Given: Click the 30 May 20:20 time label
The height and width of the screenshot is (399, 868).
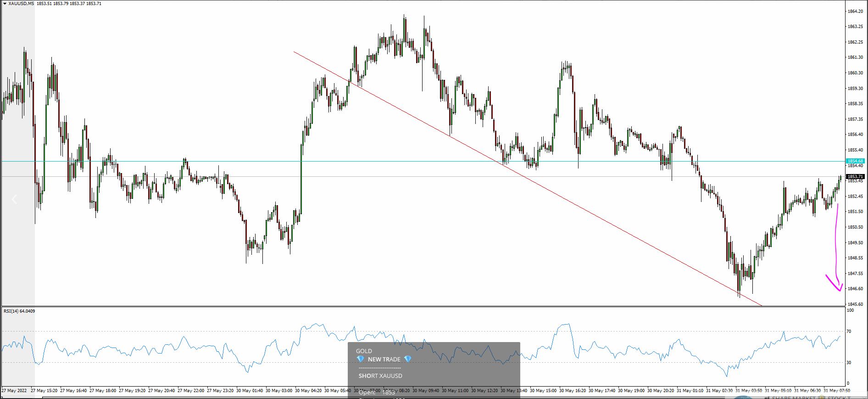Looking at the screenshot, I should point(661,391).
